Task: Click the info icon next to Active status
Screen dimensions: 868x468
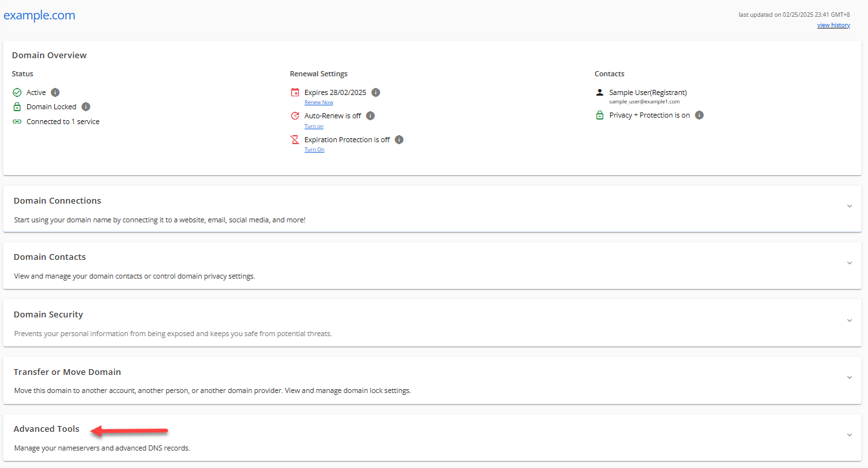Action: click(55, 92)
